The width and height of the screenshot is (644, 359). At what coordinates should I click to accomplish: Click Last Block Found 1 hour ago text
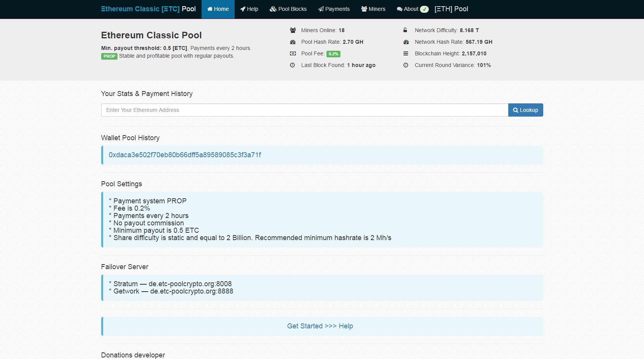pos(338,65)
